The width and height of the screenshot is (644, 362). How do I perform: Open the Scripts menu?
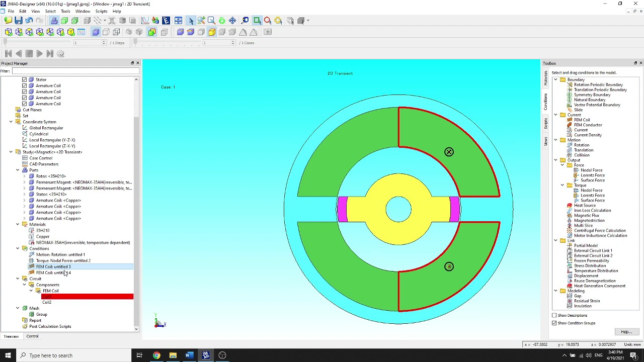(x=101, y=11)
